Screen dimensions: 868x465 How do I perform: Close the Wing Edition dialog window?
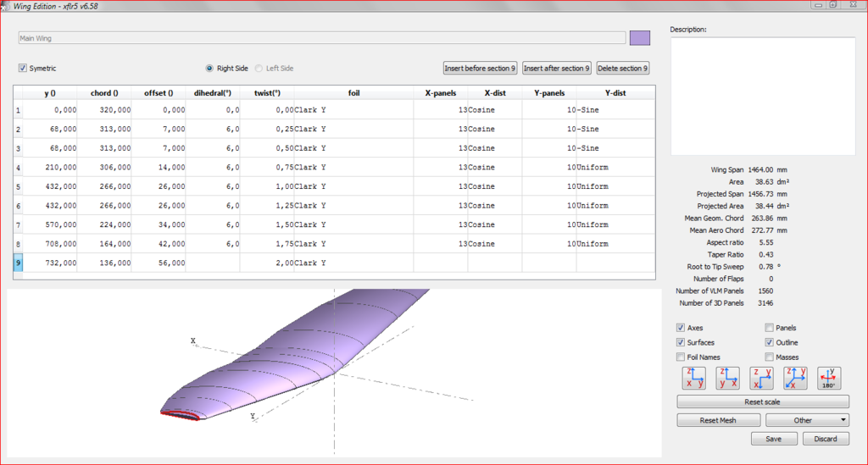point(854,5)
